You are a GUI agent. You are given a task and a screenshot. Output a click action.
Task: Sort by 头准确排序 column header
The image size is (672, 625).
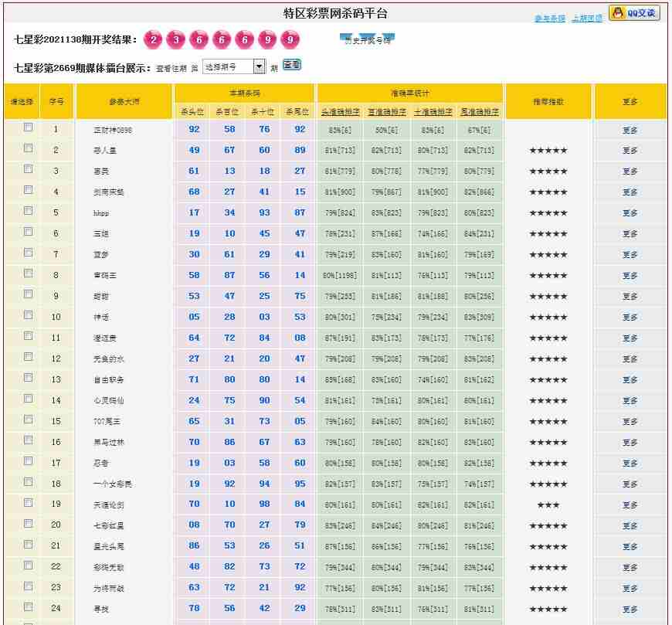340,112
